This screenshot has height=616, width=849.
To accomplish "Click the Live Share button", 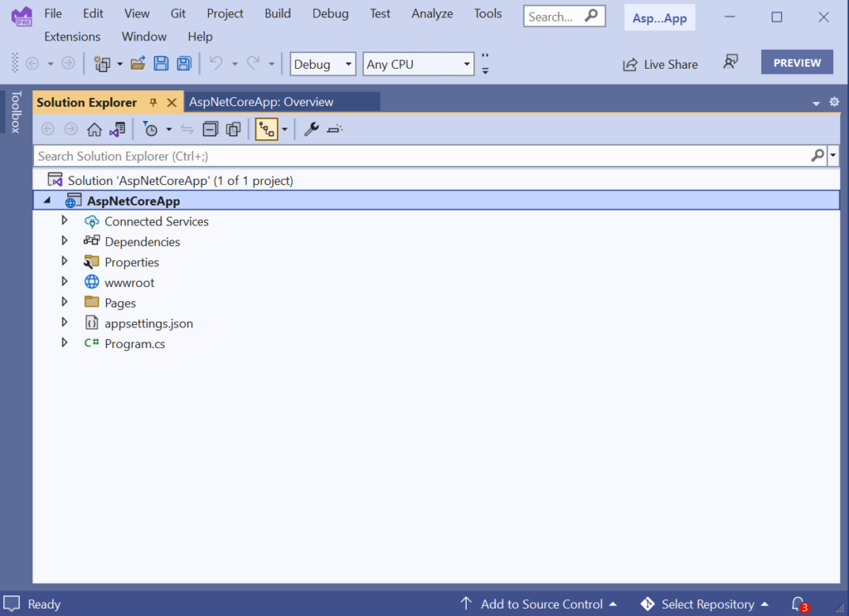I will [660, 64].
